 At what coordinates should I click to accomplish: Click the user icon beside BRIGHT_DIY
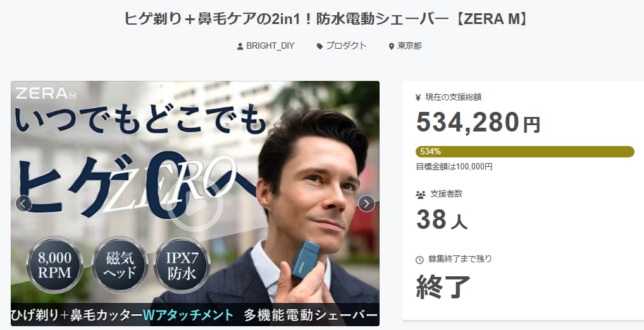(240, 46)
